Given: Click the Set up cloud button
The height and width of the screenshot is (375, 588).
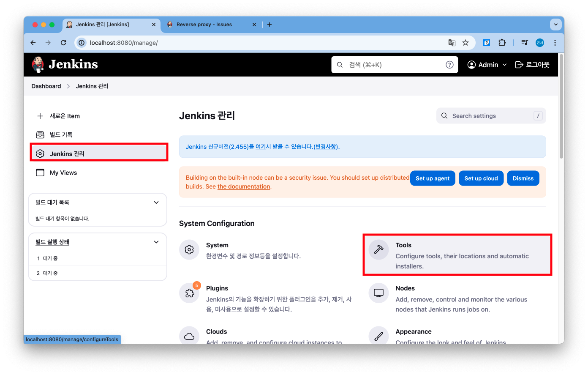Looking at the screenshot, I should pyautogui.click(x=481, y=178).
